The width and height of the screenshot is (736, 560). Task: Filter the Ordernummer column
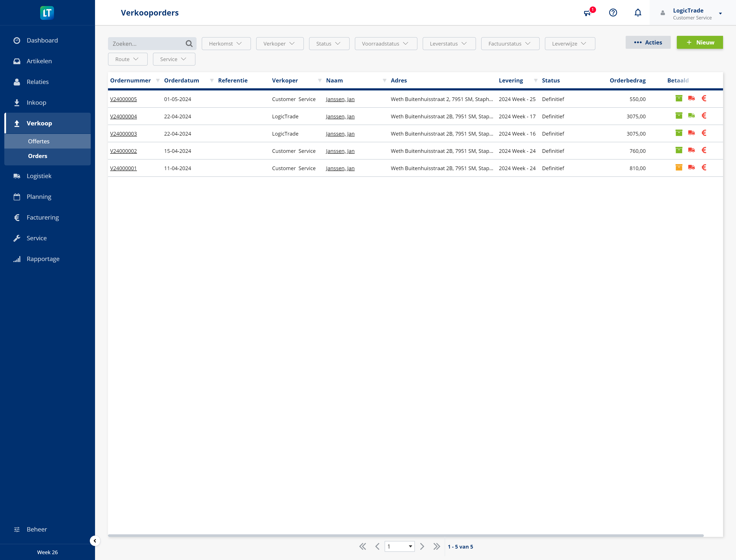[158, 81]
